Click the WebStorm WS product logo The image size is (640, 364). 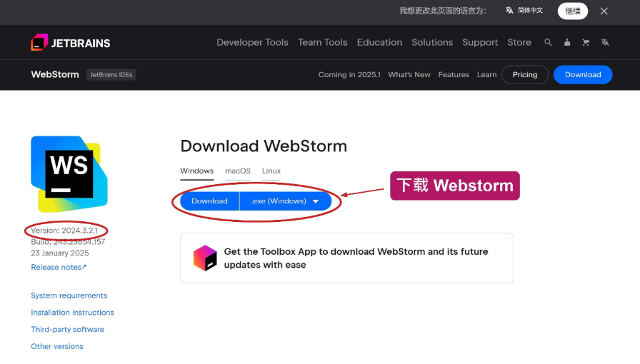[69, 174]
